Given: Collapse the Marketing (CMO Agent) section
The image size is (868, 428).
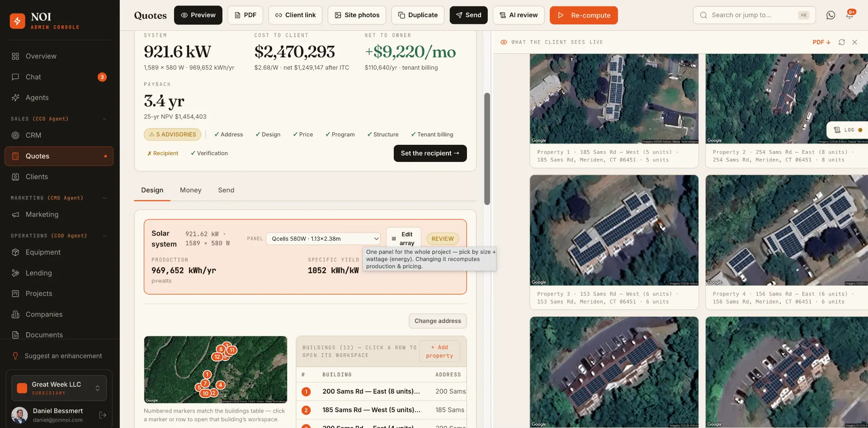Looking at the screenshot, I should coord(104,198).
